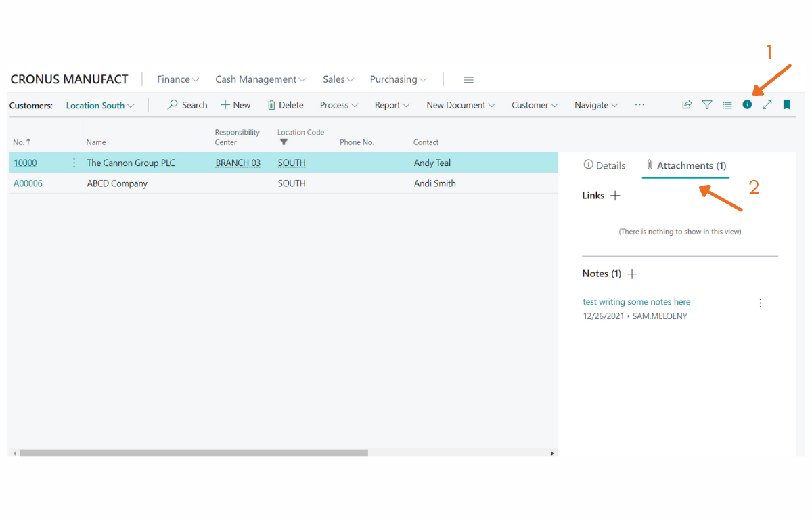This screenshot has width=812, height=520.
Task: Open the note test writing some notes here
Action: [636, 301]
